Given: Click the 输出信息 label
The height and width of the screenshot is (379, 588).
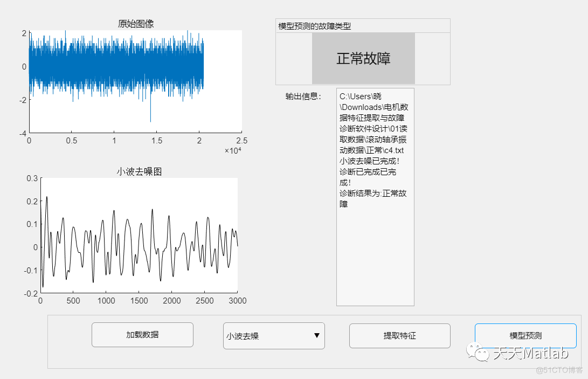Looking at the screenshot, I should [x=303, y=97].
